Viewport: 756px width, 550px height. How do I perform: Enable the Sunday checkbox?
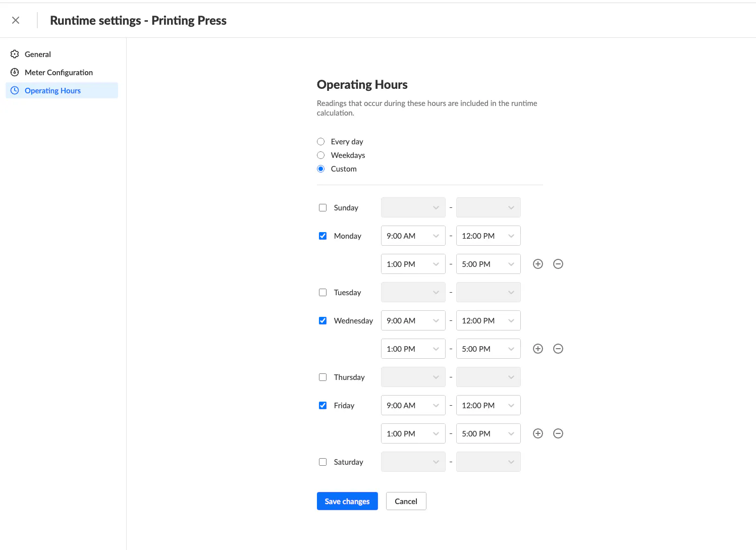322,207
